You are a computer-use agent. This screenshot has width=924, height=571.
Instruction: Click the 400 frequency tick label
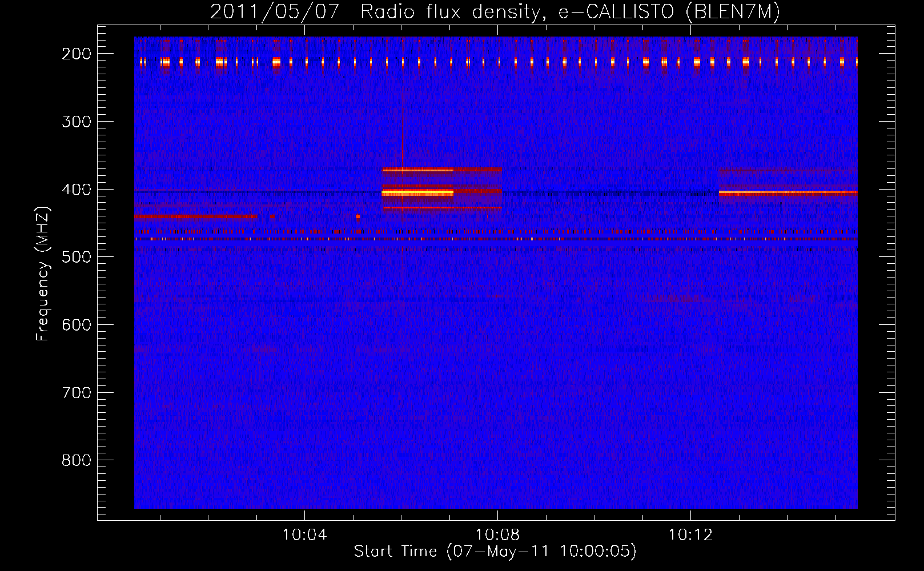(x=77, y=190)
